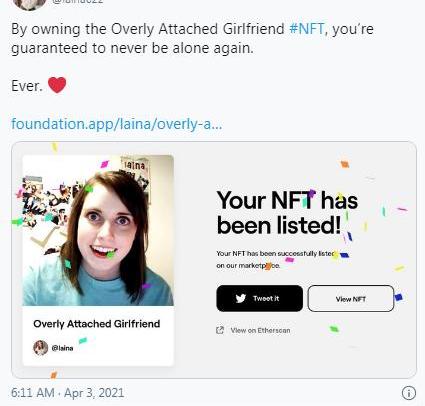
Task: Click the View NFT button
Action: pyautogui.click(x=351, y=299)
